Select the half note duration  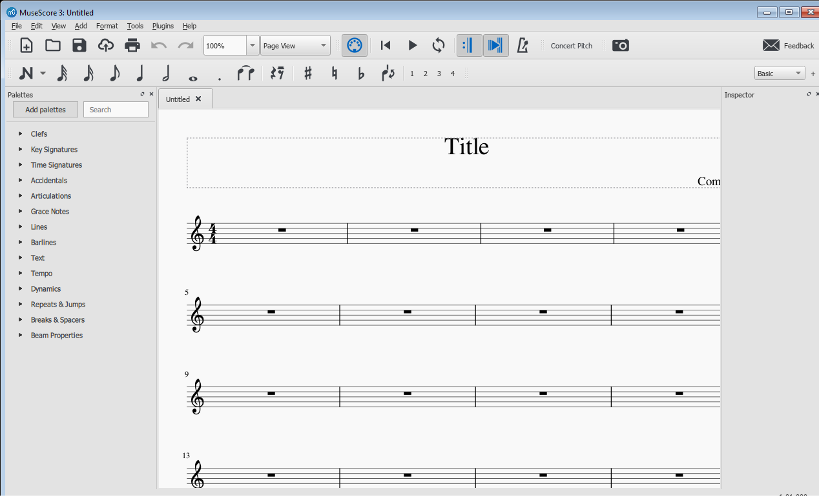pyautogui.click(x=166, y=74)
